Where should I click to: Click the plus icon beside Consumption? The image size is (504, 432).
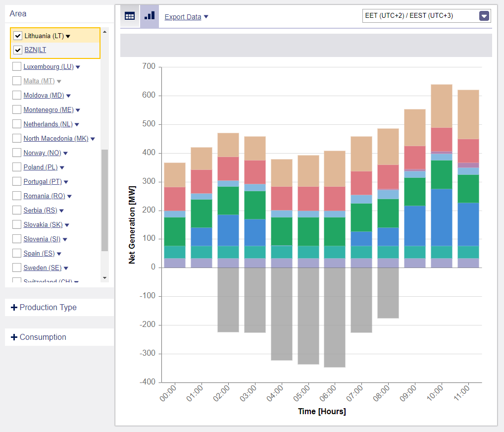(x=14, y=337)
